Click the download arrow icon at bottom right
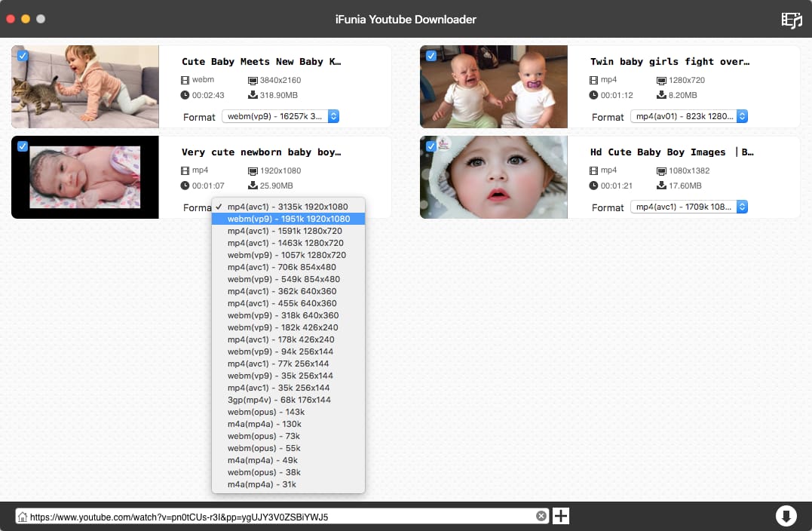Screen dimensions: 812x531 click(x=786, y=516)
